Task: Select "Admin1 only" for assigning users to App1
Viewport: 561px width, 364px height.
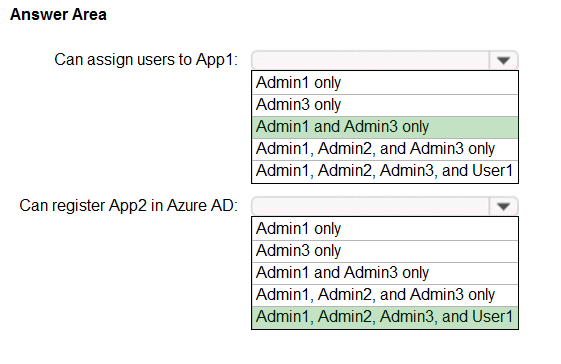Action: [x=385, y=83]
